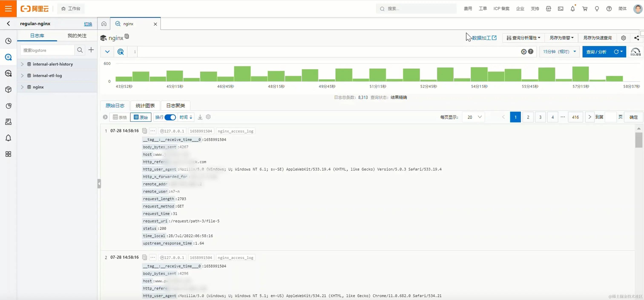Expand the internal-alert-history logstore
Viewport: 644px width, 300px height.
point(22,64)
